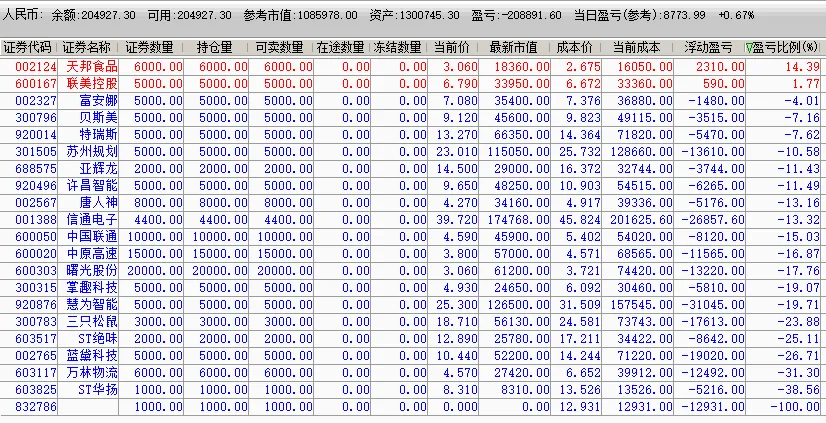Viewport: 826px width, 423px height.
Task: Select the ST绝味 row name
Action: click(98, 338)
